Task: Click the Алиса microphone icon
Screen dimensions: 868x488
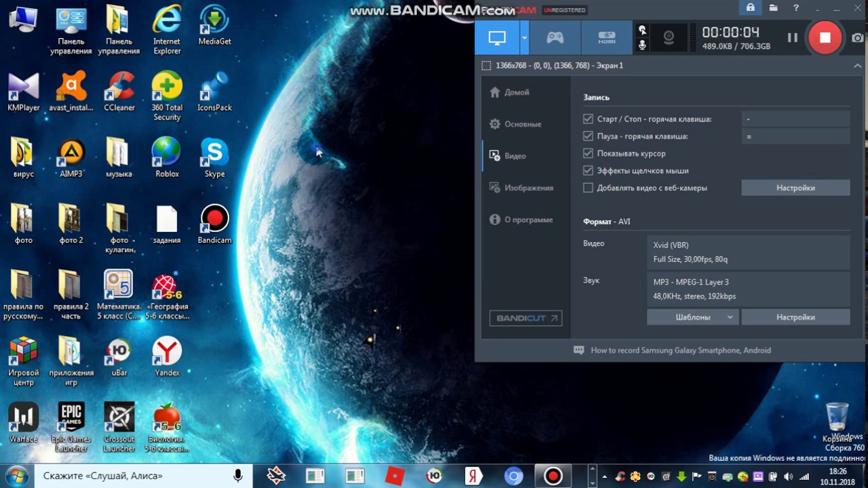Action: point(238,476)
